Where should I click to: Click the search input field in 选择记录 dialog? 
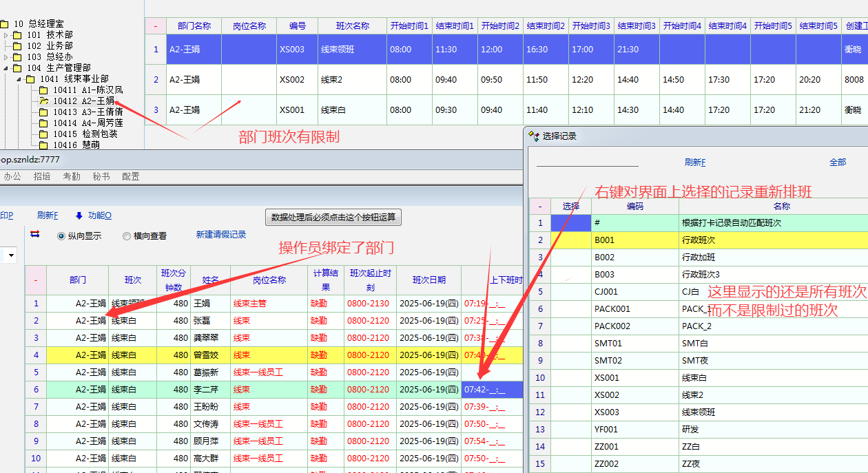pyautogui.click(x=587, y=161)
